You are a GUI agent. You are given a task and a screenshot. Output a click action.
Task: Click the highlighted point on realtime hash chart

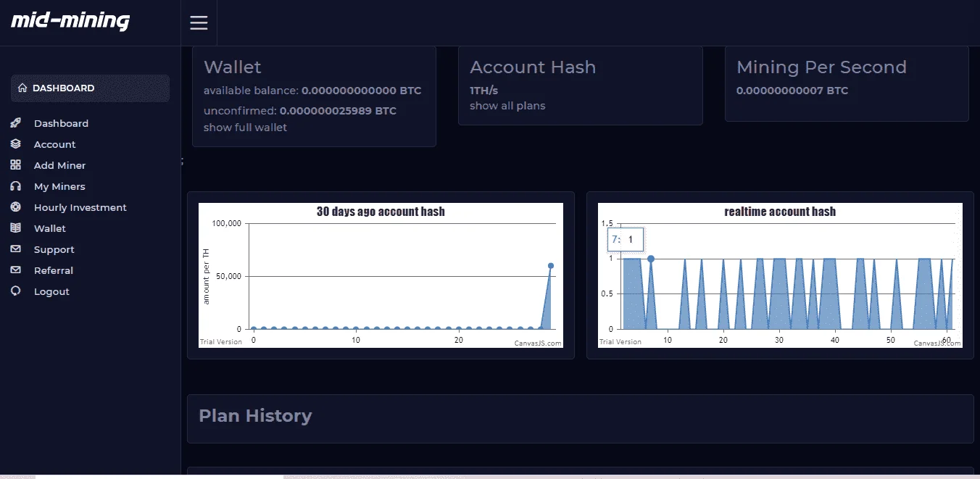coord(651,259)
